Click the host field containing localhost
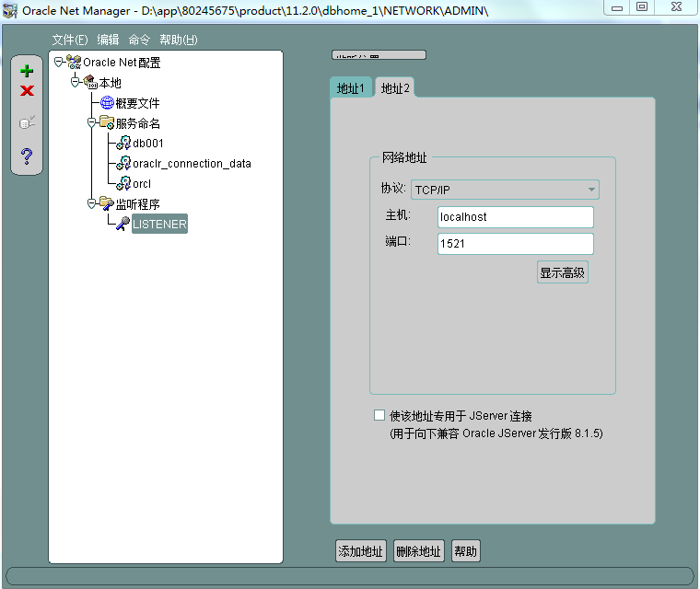The width and height of the screenshot is (700, 589). click(x=516, y=217)
